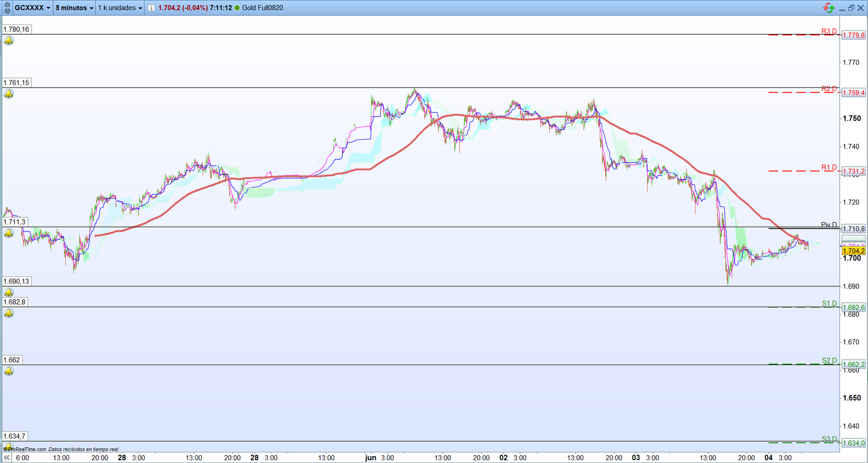Click the ProRealTime.com copyright link
Screen dimensions: 868x463
coord(25,449)
